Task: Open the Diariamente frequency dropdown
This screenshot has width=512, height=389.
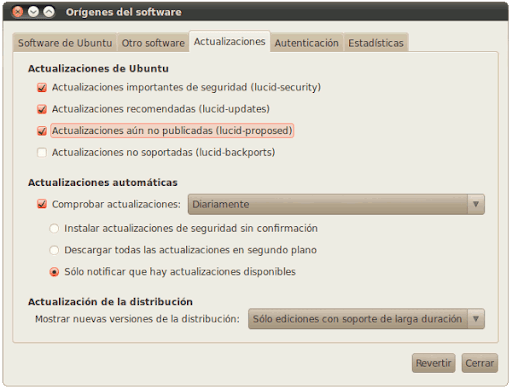Action: [336, 204]
